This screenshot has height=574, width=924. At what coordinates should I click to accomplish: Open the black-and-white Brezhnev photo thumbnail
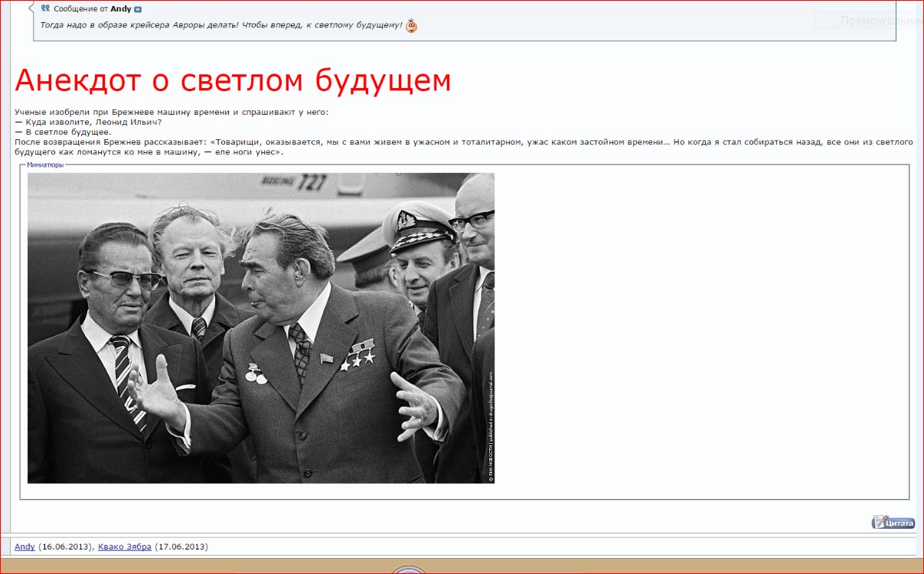pos(261,328)
